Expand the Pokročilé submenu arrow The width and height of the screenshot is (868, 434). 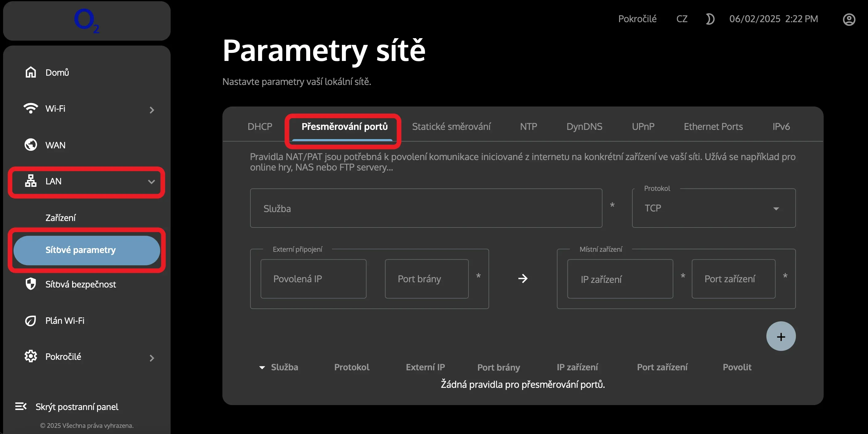click(x=152, y=358)
